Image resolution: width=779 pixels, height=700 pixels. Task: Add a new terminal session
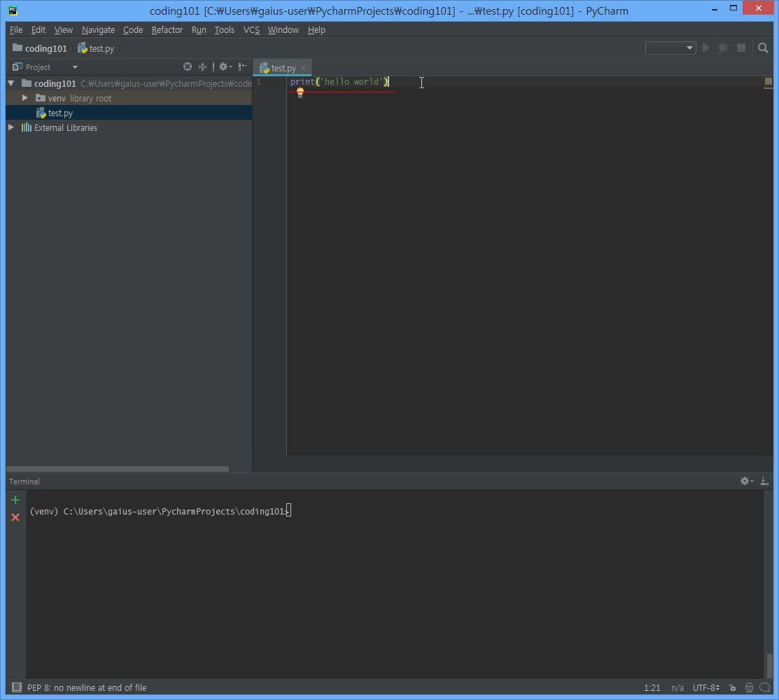coord(15,500)
